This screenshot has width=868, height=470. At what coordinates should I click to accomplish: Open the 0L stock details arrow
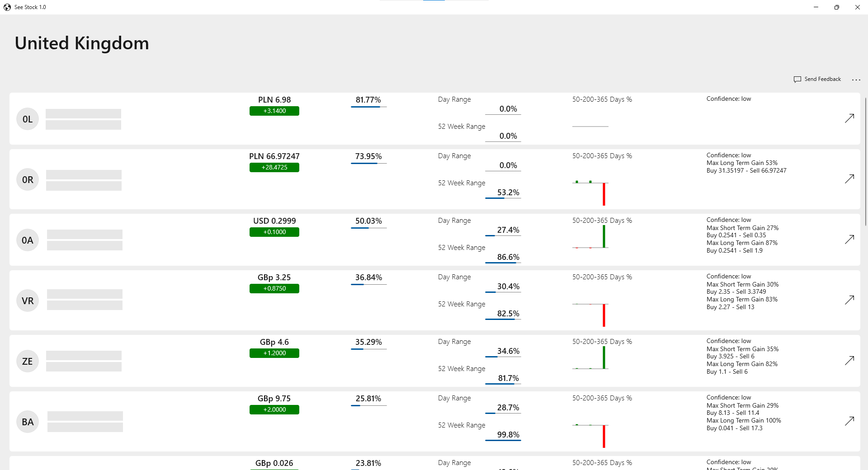pos(849,118)
